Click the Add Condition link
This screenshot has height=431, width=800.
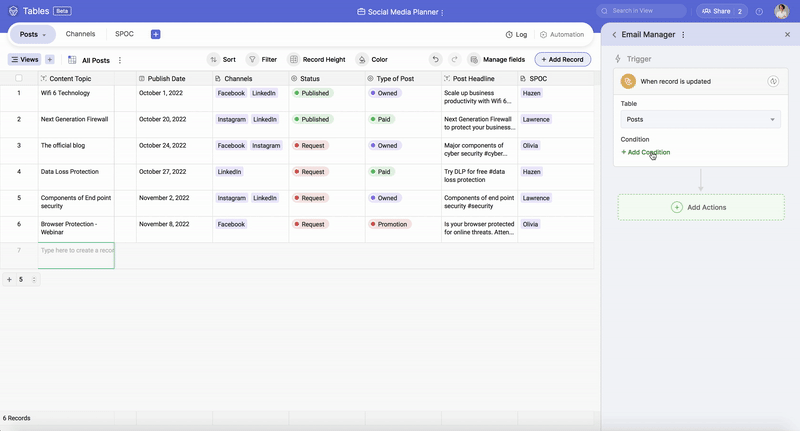click(646, 153)
